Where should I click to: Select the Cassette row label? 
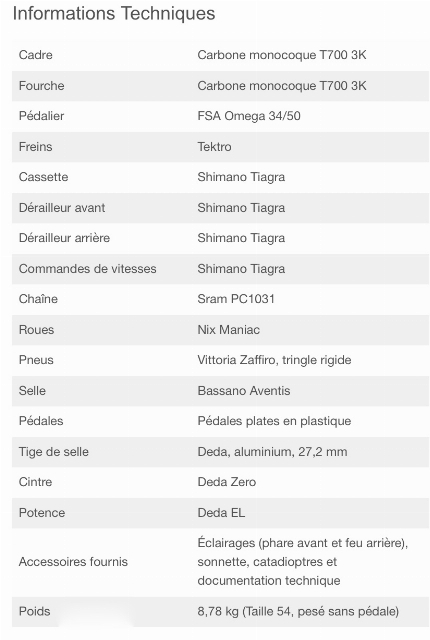43,177
